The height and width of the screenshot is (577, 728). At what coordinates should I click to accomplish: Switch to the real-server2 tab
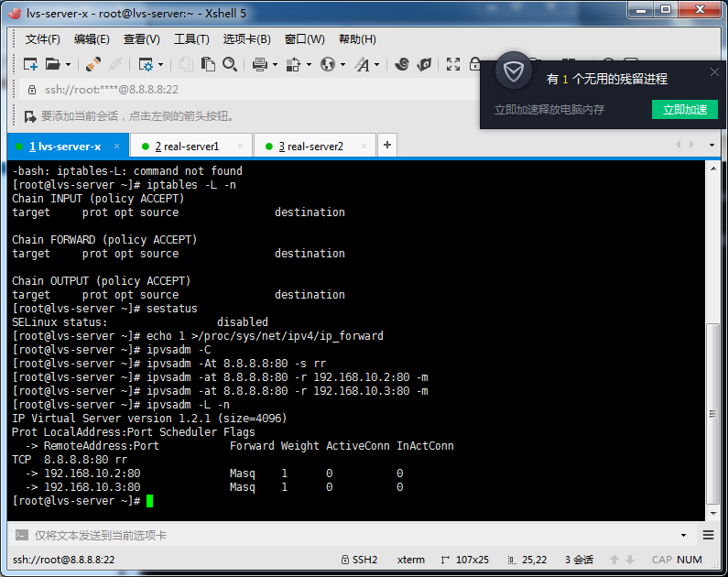(310, 147)
